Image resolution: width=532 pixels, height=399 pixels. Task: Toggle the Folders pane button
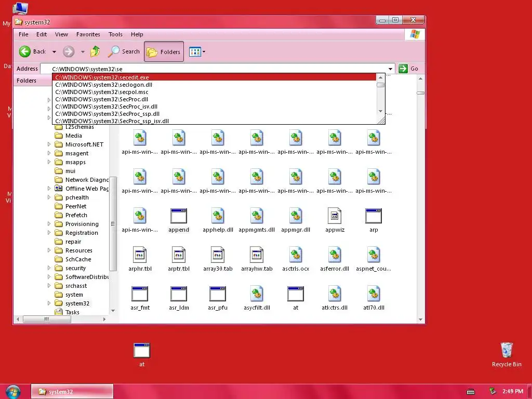point(164,51)
